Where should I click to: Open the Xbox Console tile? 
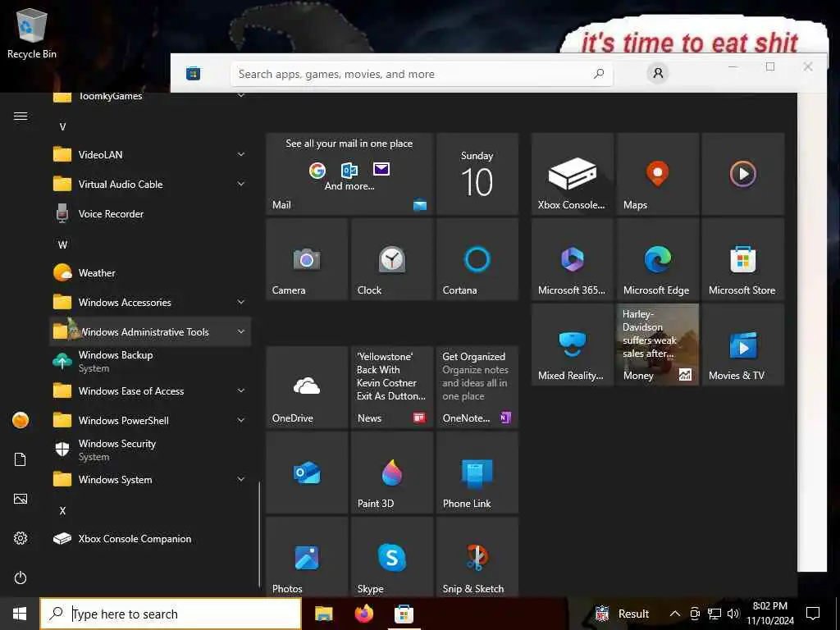[x=572, y=174]
